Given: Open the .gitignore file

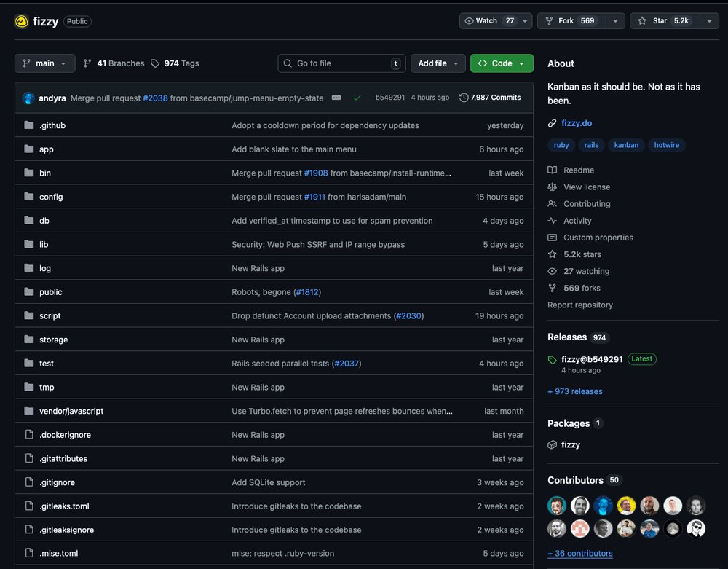Looking at the screenshot, I should coord(57,482).
